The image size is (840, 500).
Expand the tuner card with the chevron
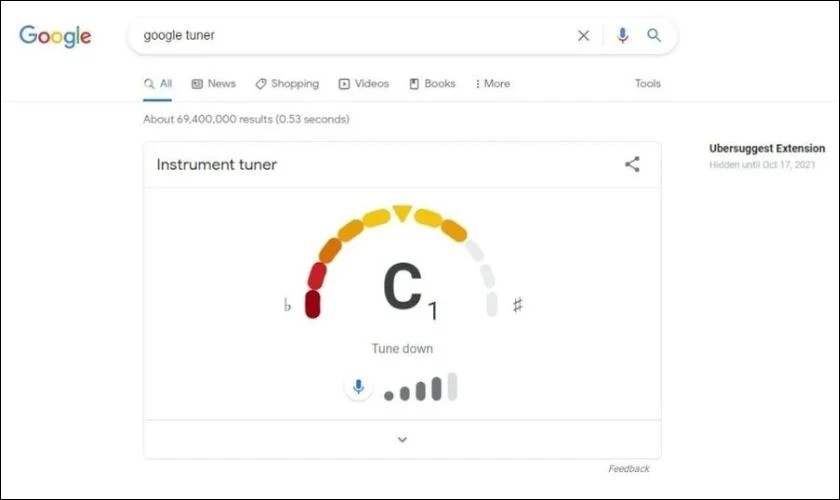(x=402, y=439)
